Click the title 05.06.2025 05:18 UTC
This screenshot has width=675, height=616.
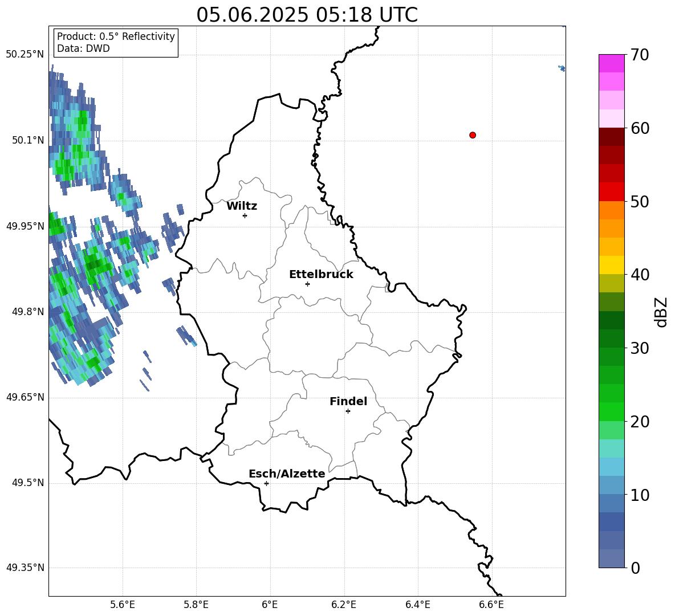point(307,15)
